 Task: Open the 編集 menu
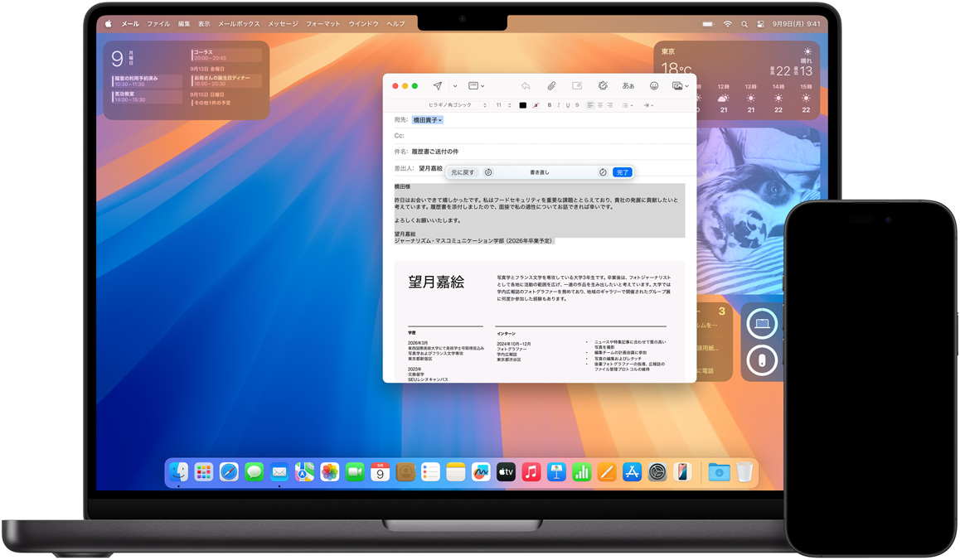click(x=184, y=24)
